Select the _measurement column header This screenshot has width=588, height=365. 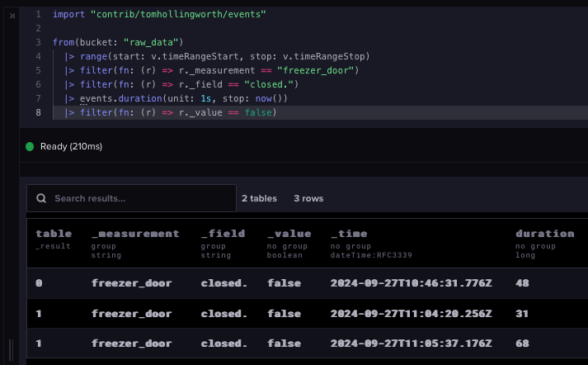coord(135,234)
